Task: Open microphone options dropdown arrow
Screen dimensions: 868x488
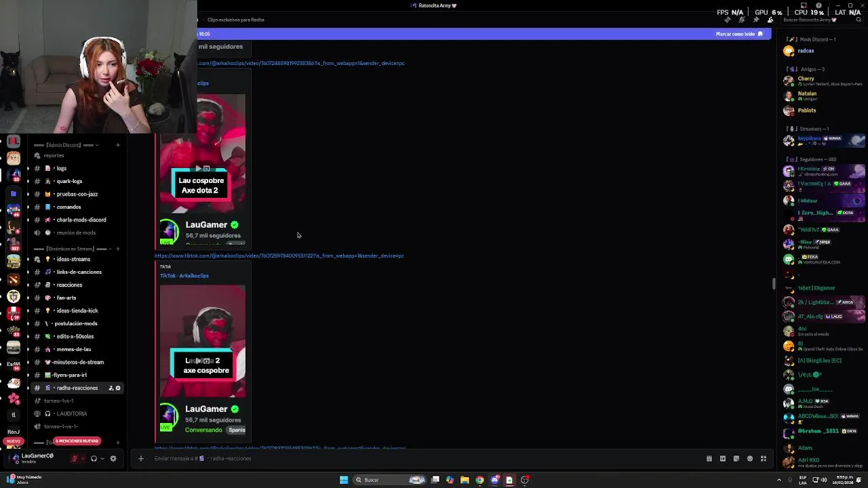Action: coord(83,458)
